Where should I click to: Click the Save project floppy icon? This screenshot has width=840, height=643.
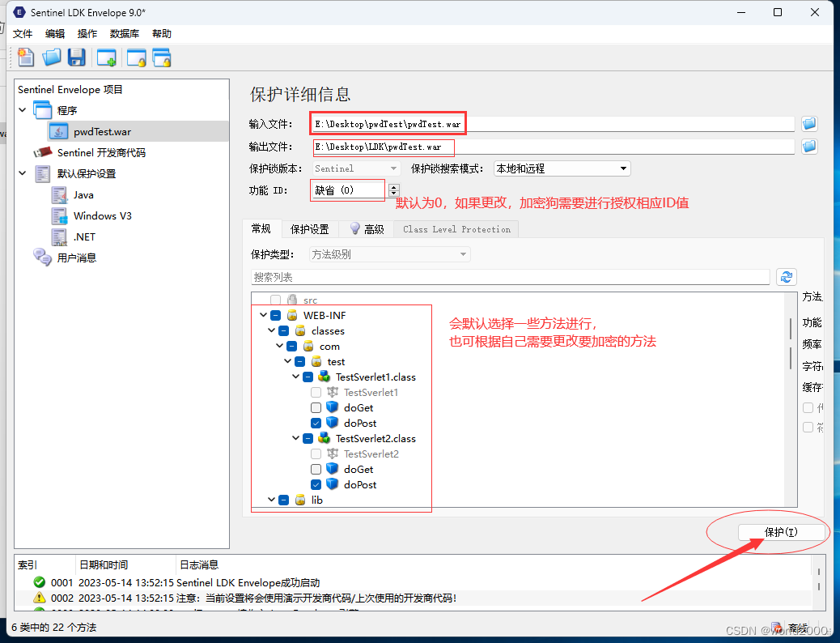point(77,57)
